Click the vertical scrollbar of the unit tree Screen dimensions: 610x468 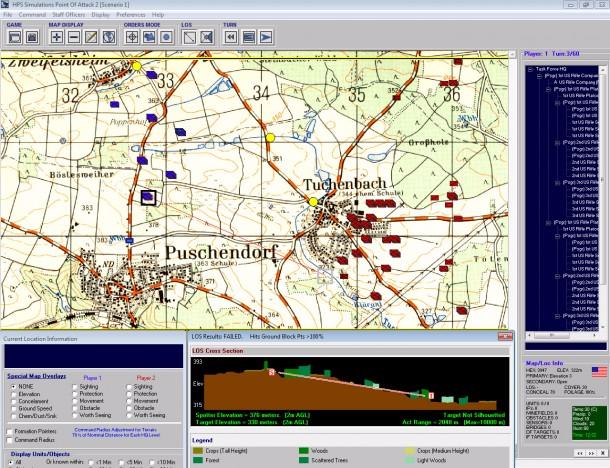click(602, 198)
